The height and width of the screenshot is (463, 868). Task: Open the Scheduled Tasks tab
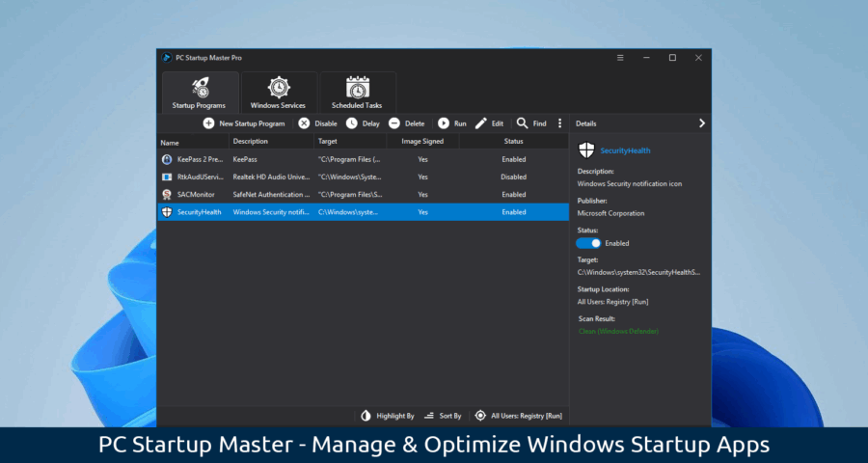coord(358,93)
